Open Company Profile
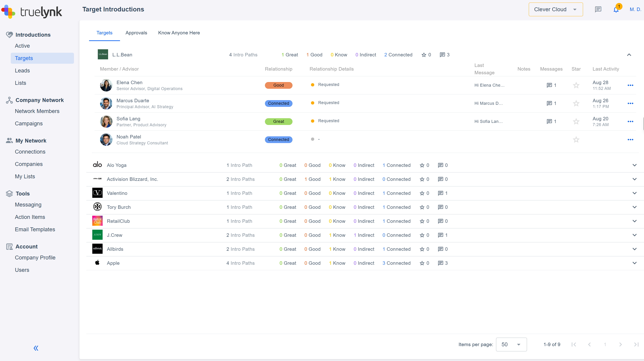The height and width of the screenshot is (361, 644). pos(35,258)
